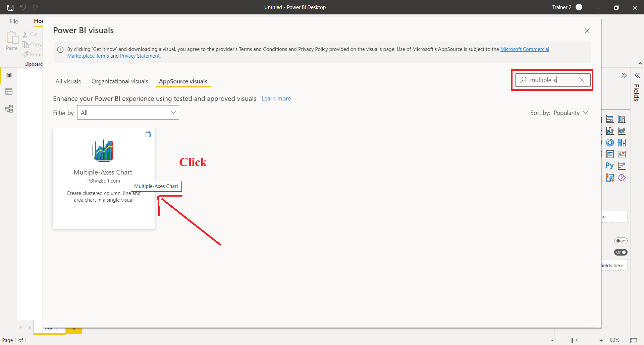The image size is (644, 345).
Task: Switch to Report view in the left sidebar
Action: (x=9, y=75)
